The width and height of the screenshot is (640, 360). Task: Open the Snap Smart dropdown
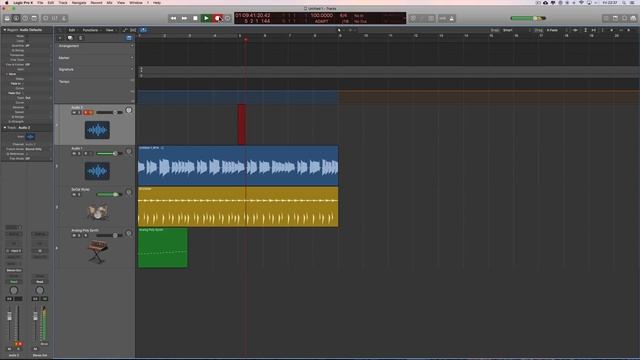pos(516,30)
